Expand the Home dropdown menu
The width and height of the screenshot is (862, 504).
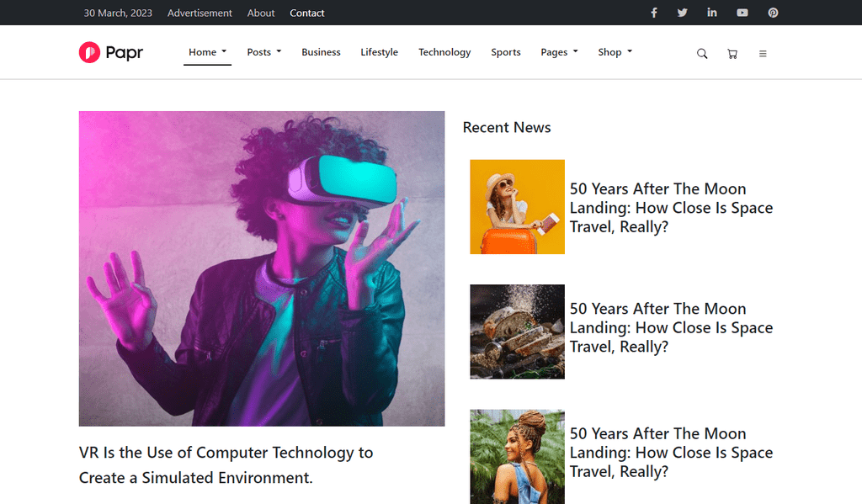(x=207, y=52)
